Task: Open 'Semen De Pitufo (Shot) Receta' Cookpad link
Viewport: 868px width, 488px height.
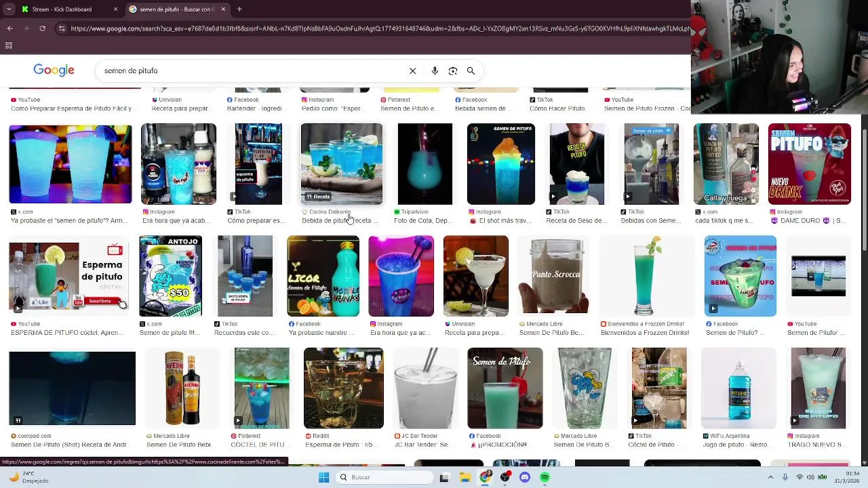Action: click(x=68, y=445)
